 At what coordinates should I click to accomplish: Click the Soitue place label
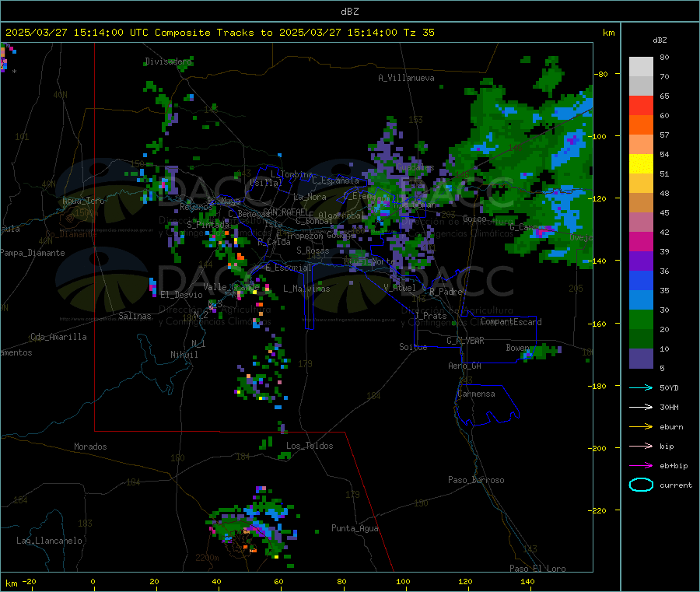click(x=413, y=347)
